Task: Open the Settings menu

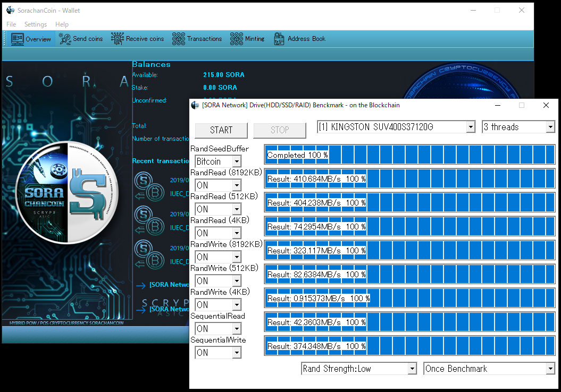Action: click(x=36, y=24)
